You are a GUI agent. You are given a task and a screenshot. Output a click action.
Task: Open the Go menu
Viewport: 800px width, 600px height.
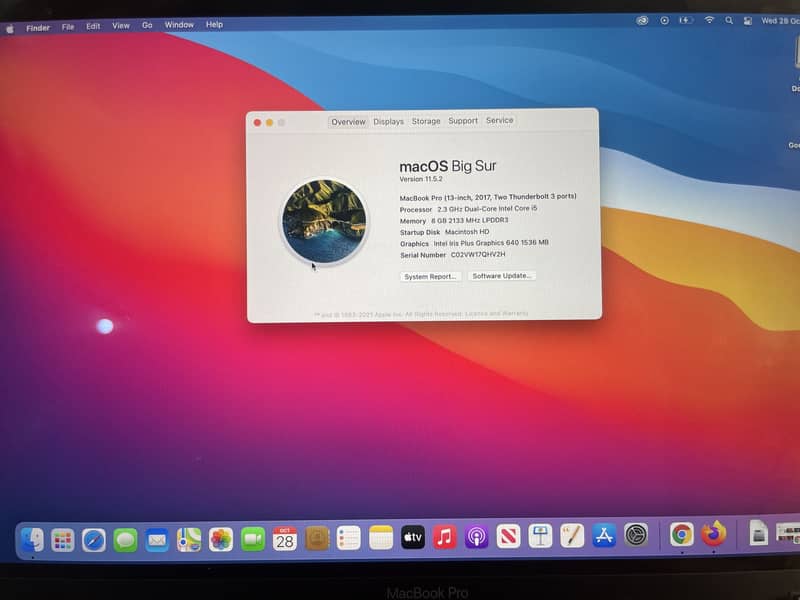pyautogui.click(x=147, y=25)
